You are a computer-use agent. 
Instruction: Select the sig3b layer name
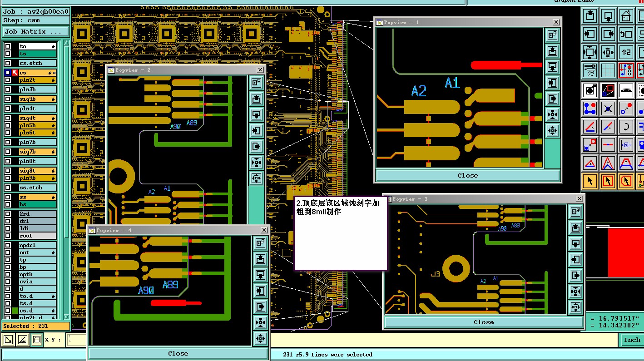(x=37, y=99)
